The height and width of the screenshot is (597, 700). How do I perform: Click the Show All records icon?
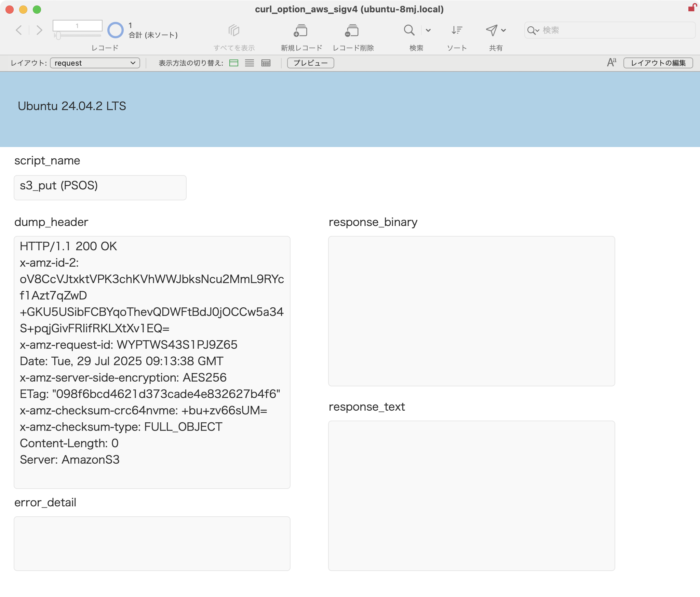(234, 30)
